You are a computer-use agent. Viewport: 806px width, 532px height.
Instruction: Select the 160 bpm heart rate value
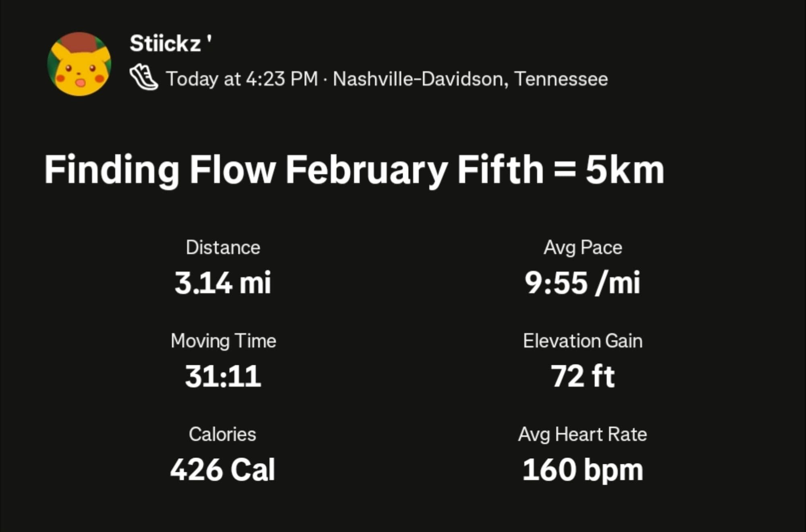click(x=583, y=470)
